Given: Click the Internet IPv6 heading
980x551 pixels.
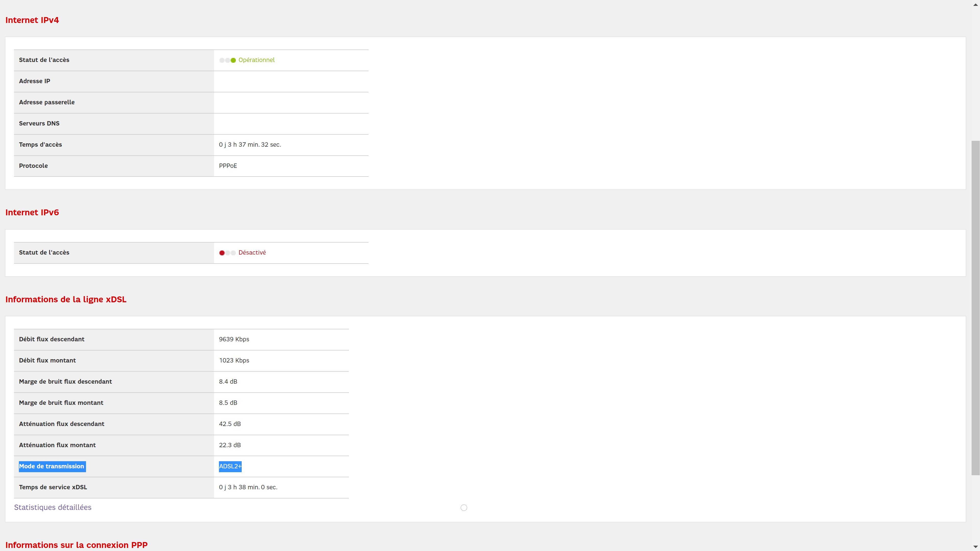Looking at the screenshot, I should click(x=32, y=212).
